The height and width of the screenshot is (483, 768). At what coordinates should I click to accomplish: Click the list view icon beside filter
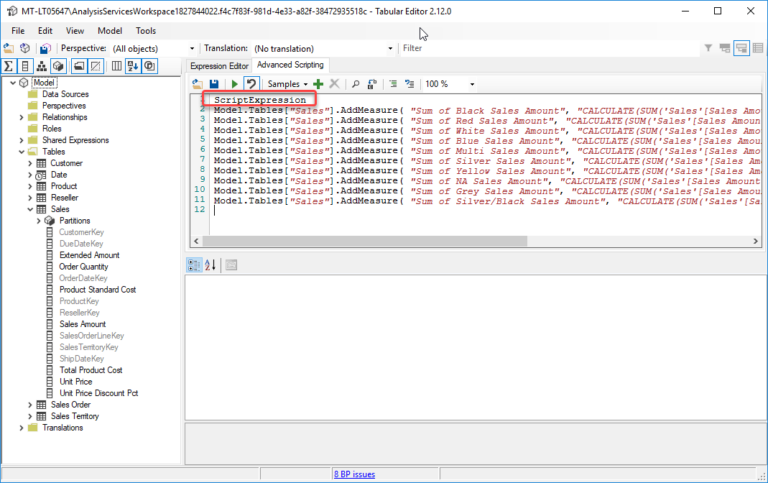(758, 48)
